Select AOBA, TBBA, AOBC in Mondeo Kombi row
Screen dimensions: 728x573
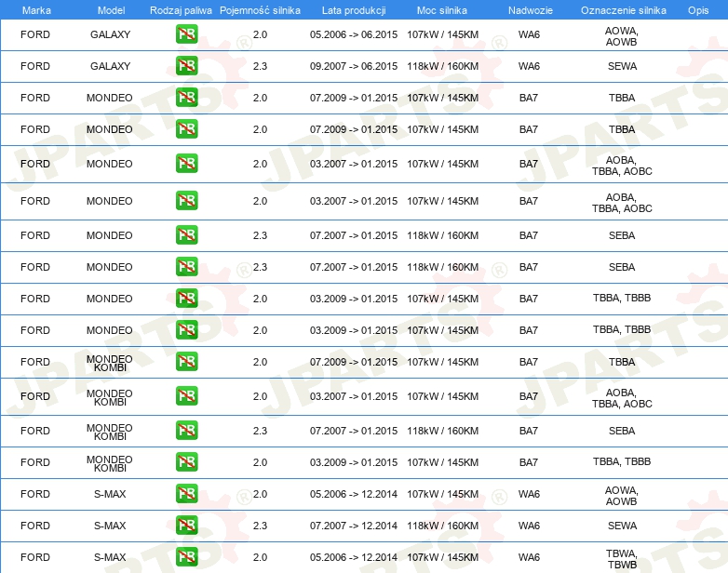pyautogui.click(x=622, y=398)
